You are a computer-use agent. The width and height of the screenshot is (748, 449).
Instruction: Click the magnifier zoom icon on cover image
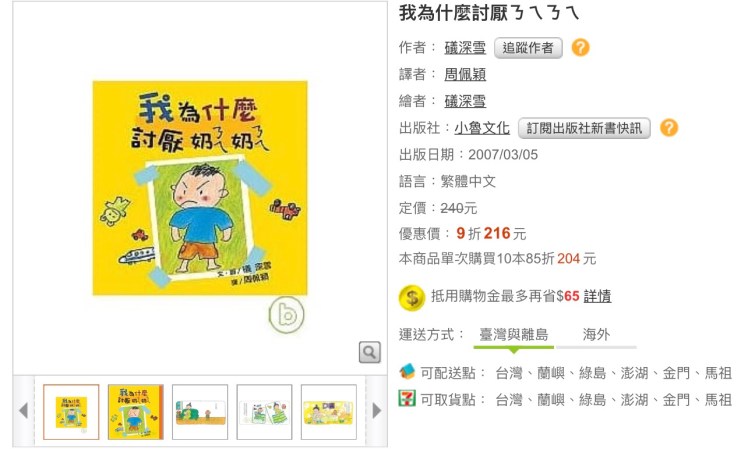point(370,352)
